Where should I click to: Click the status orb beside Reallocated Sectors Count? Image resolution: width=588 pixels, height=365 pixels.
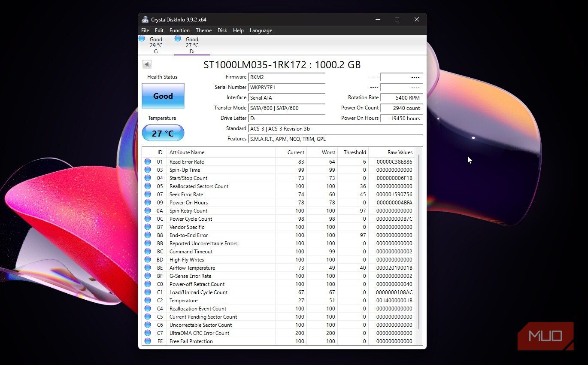(148, 186)
